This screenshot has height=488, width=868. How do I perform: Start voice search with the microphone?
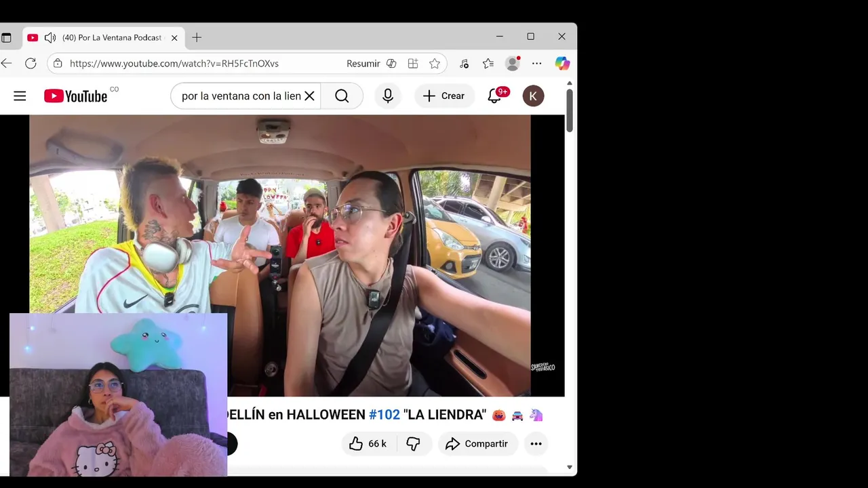388,96
